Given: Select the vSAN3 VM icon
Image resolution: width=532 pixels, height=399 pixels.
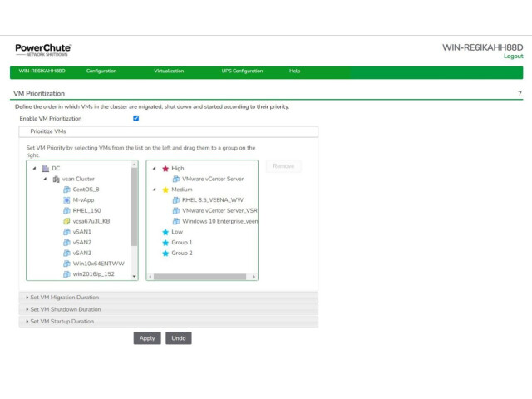Looking at the screenshot, I should [66, 253].
